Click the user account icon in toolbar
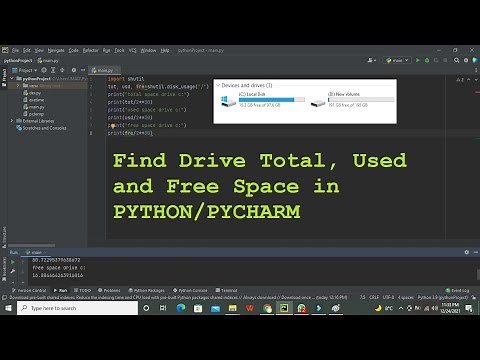Image resolution: width=480 pixels, height=360 pixels. [371, 60]
